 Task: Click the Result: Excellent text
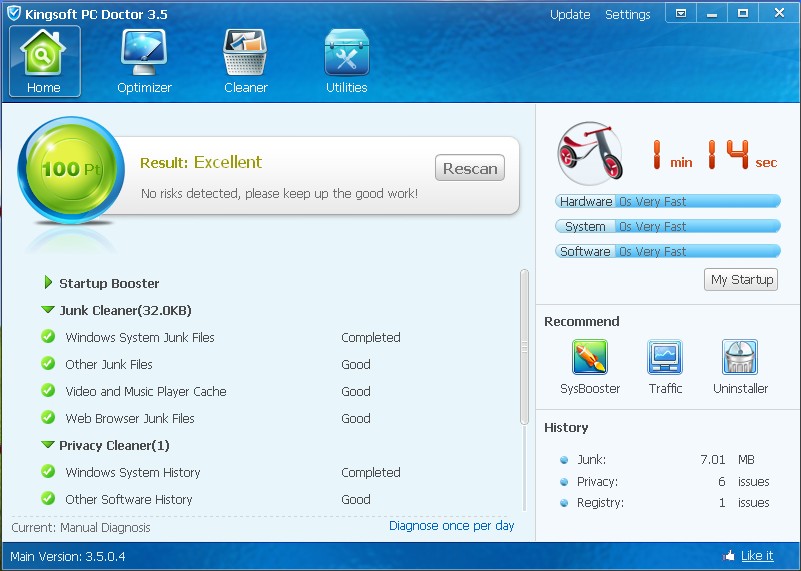(201, 162)
